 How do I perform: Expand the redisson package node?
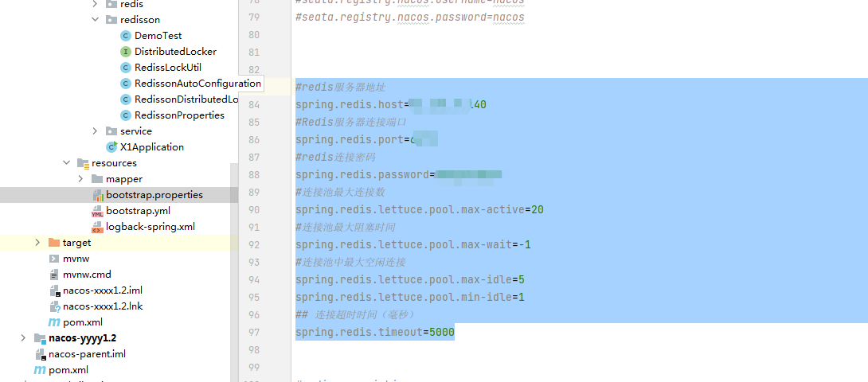click(x=95, y=20)
